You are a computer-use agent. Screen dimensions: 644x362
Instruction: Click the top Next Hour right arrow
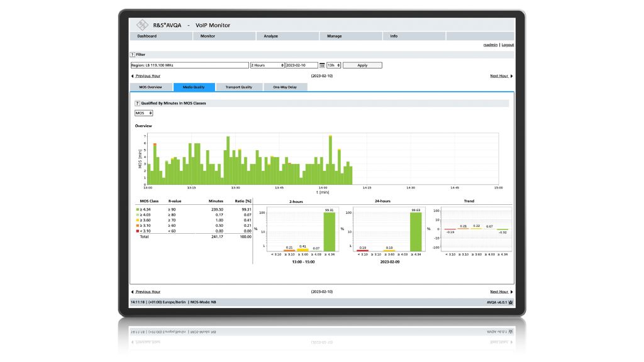tap(511, 76)
